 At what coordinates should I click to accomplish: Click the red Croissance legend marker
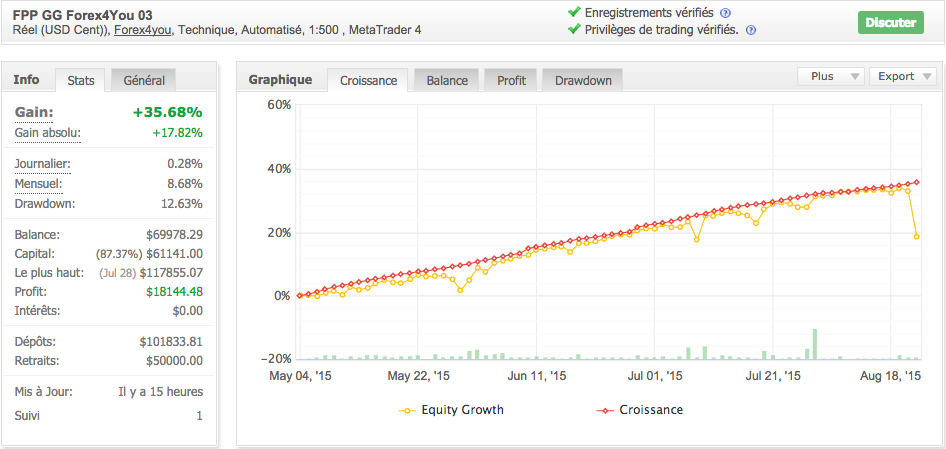coord(605,410)
